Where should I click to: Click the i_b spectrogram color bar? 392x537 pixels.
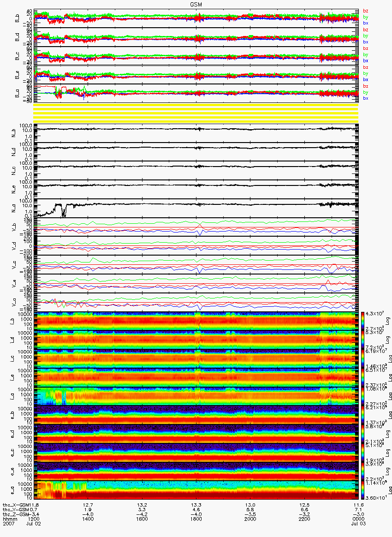point(363,321)
